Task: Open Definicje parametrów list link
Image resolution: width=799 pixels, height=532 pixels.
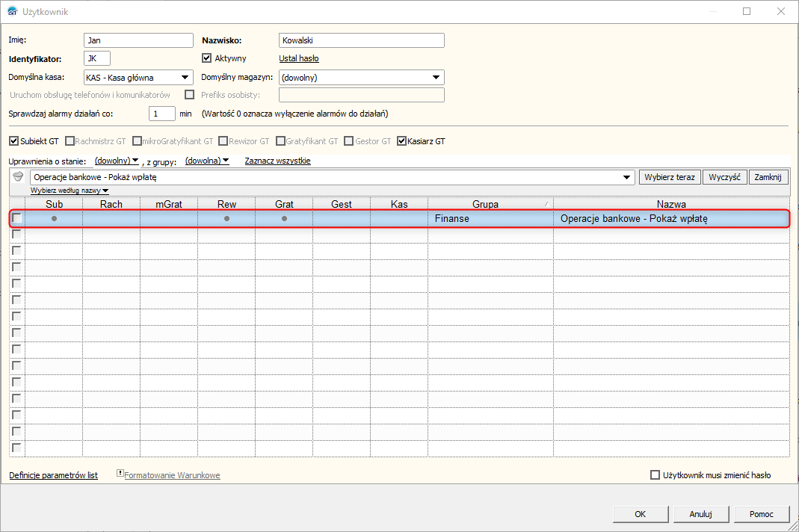Action: point(54,475)
